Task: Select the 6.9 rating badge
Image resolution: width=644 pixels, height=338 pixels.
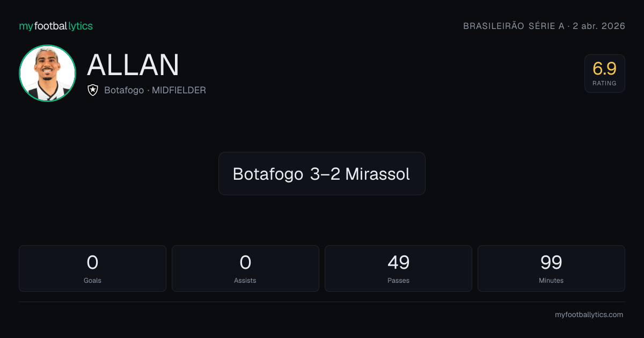Action: (x=605, y=74)
